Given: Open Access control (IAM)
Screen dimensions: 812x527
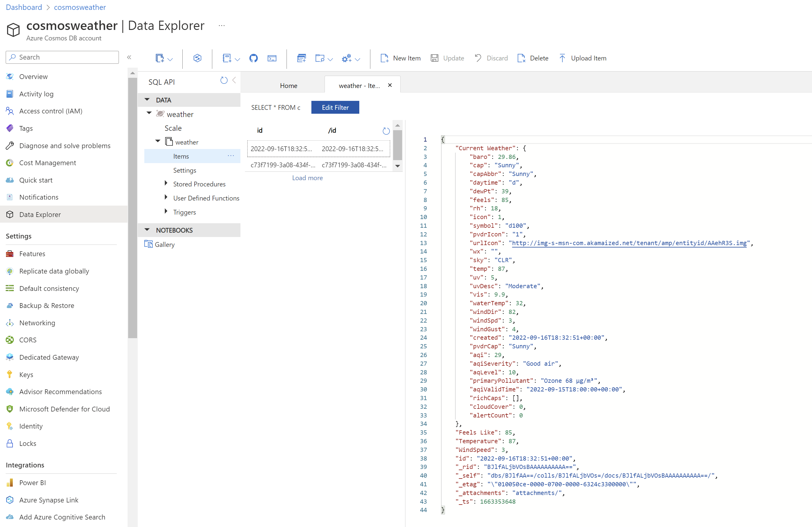Looking at the screenshot, I should pyautogui.click(x=51, y=111).
